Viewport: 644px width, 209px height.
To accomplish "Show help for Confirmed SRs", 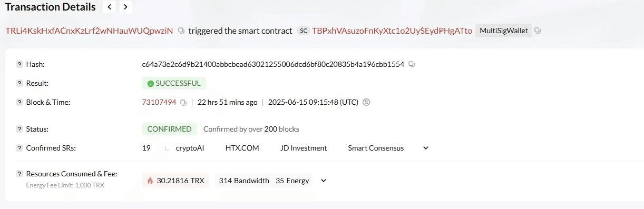I will 19,148.
